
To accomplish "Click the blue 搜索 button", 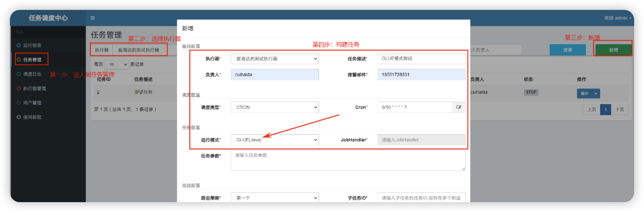I will (568, 50).
